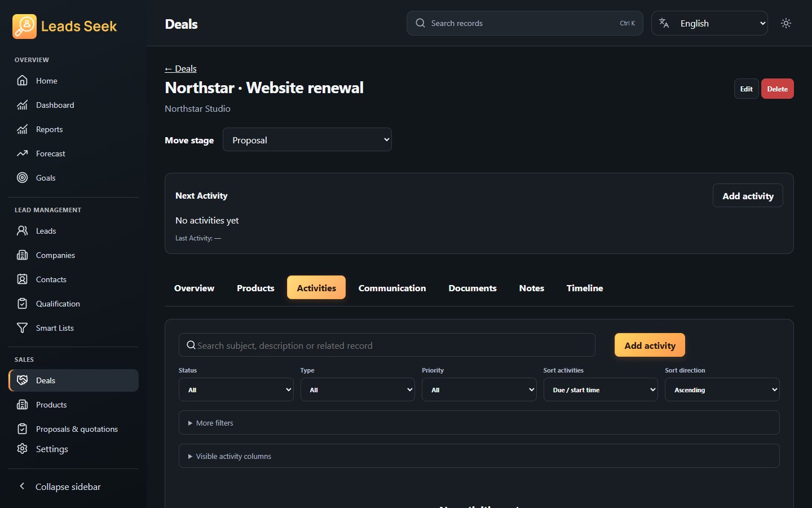The height and width of the screenshot is (508, 812).
Task: Click the activity search subject field
Action: (x=387, y=345)
